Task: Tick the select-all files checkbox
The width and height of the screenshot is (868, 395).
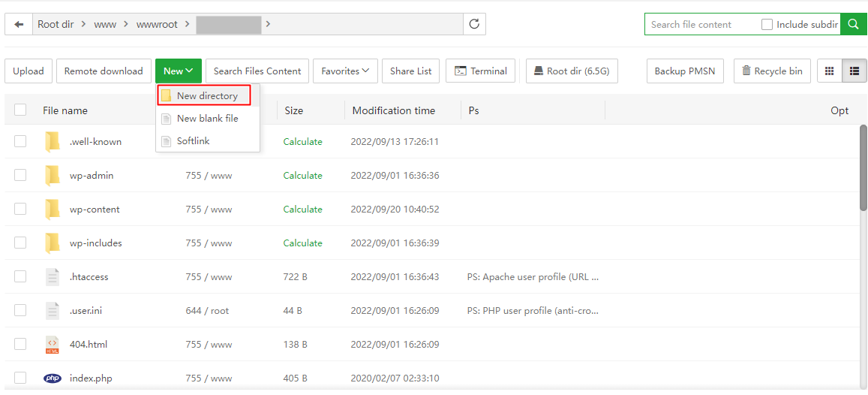Action: (20, 110)
